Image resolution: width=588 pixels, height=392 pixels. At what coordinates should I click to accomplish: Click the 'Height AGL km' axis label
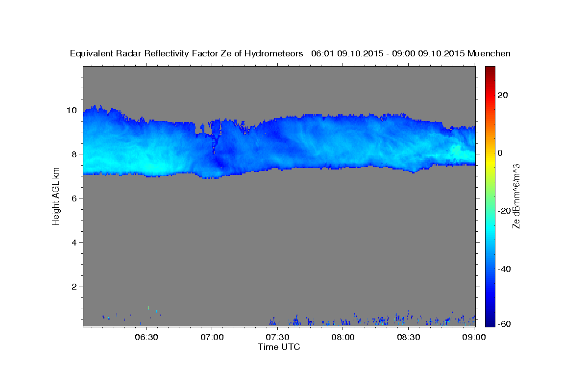coord(56,197)
